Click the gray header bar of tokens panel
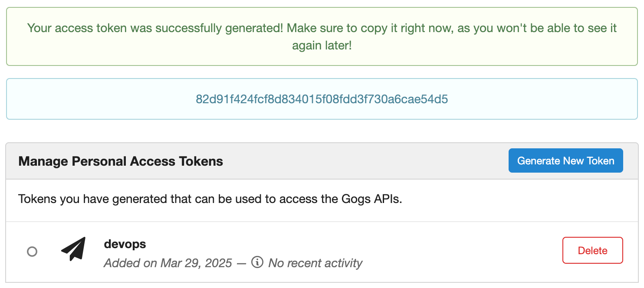644x288 pixels. point(322,161)
